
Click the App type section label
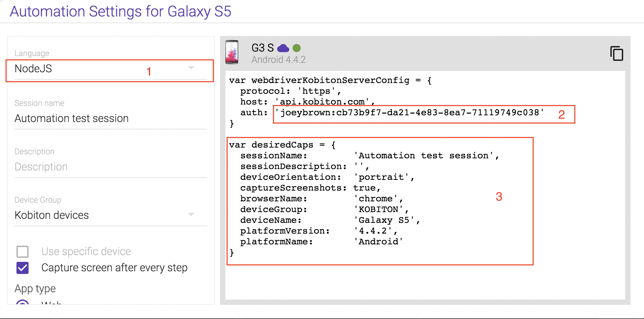point(35,288)
